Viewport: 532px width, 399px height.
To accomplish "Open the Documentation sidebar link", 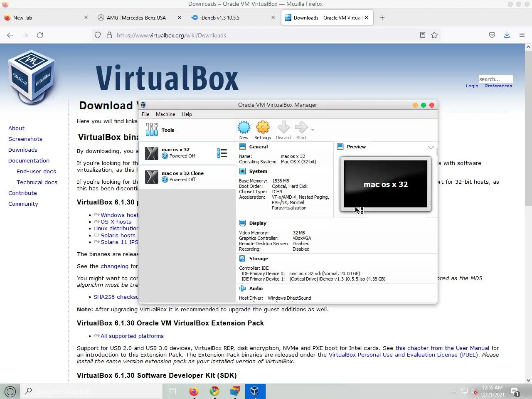I will (x=29, y=161).
